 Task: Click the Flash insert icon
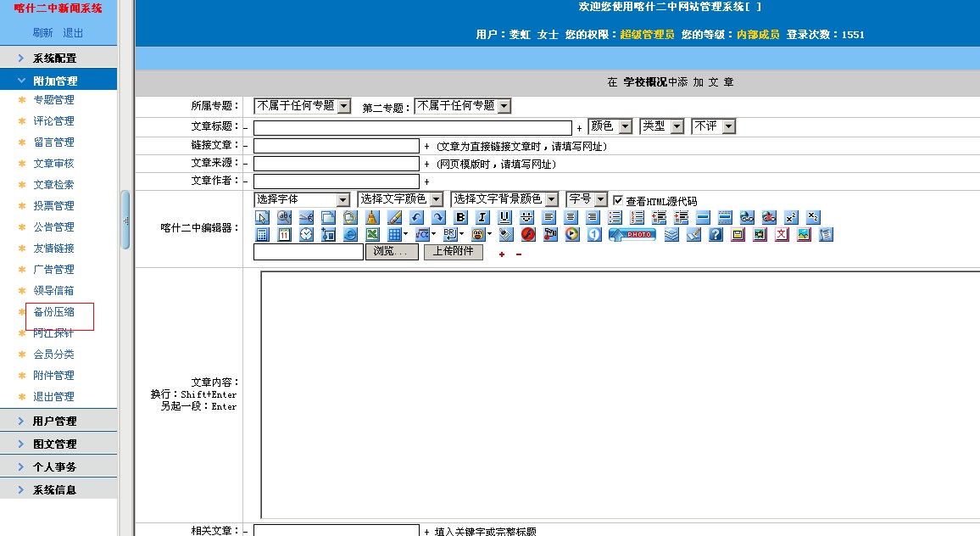(528, 235)
